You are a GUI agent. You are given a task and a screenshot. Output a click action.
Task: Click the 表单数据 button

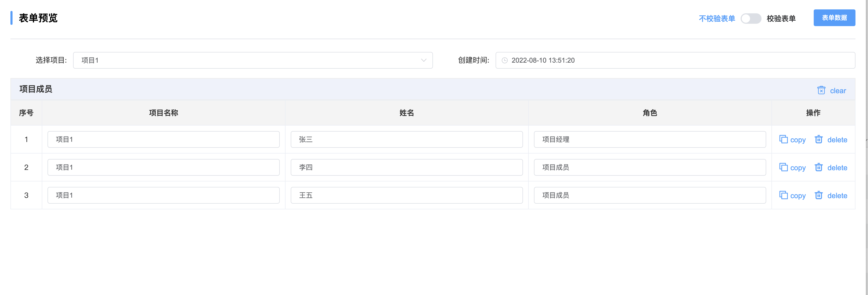pyautogui.click(x=834, y=18)
